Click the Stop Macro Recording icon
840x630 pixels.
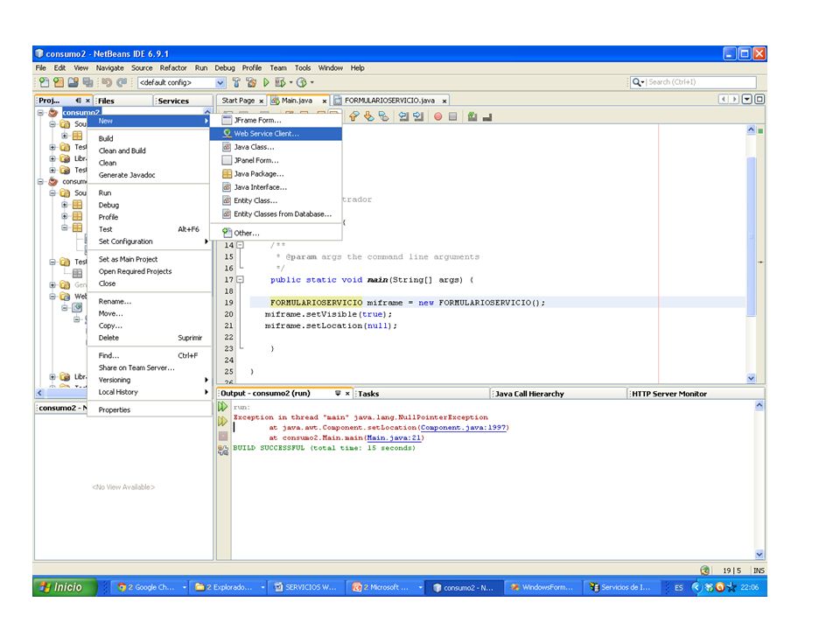pos(452,116)
